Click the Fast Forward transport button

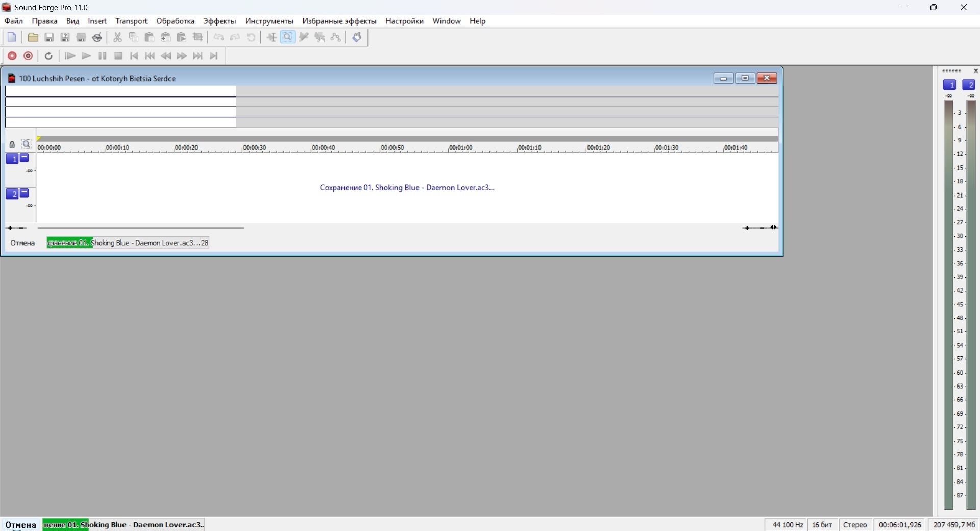click(182, 56)
